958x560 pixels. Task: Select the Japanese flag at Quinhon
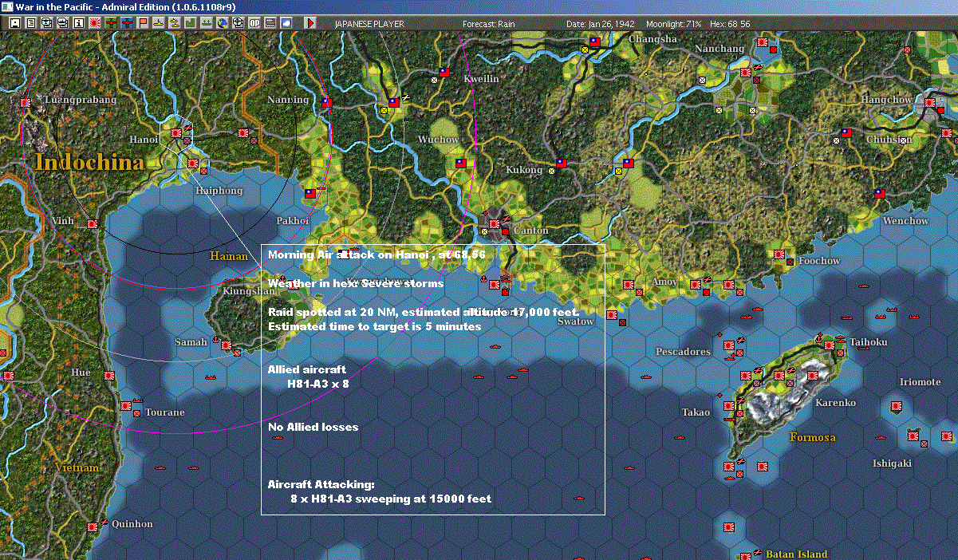[93, 526]
